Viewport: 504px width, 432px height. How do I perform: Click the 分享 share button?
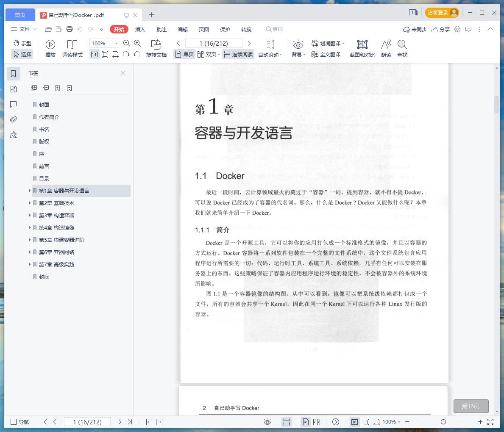click(440, 29)
